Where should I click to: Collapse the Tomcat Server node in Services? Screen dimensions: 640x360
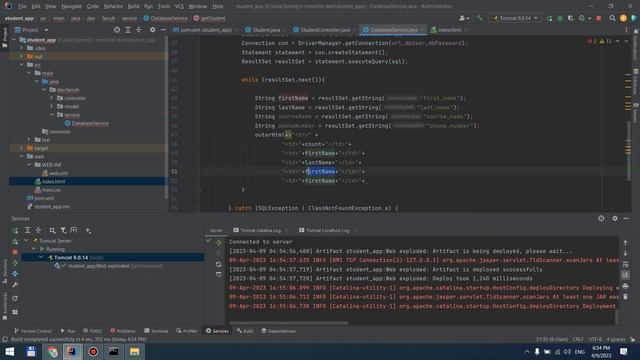tap(27, 241)
